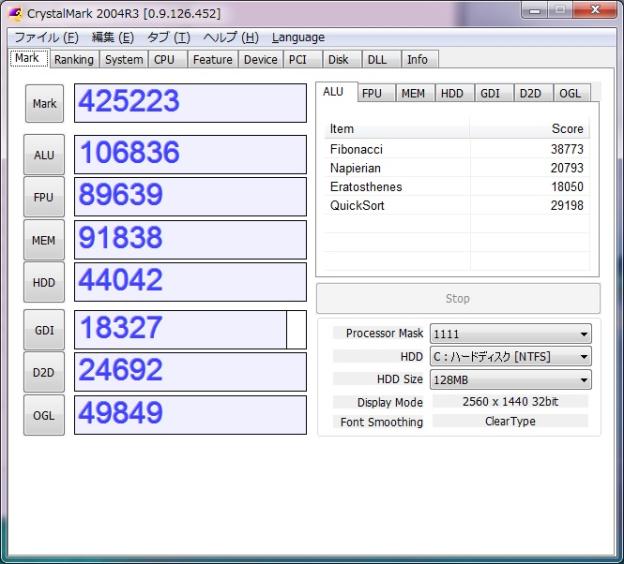Select the OGL results tab

(x=570, y=93)
